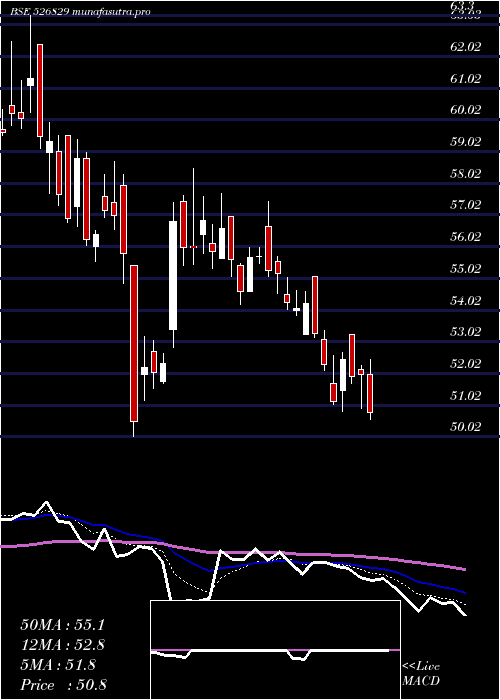Click the 51.02 price axis label

click(x=466, y=396)
